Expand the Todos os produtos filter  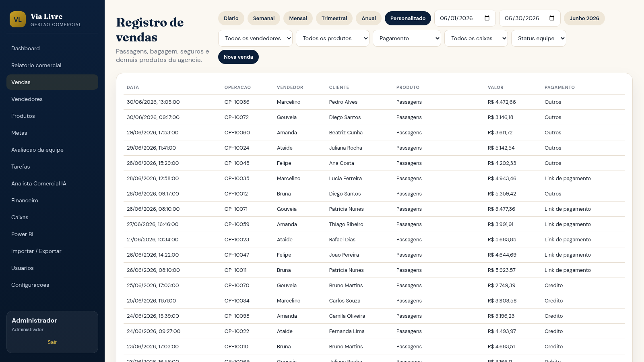(332, 38)
